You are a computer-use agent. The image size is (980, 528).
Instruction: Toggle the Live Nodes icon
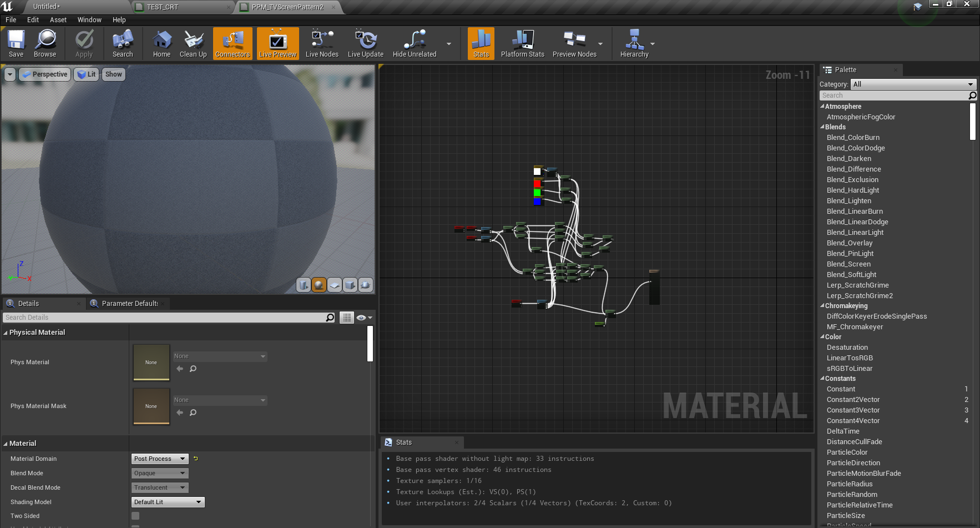[322, 43]
